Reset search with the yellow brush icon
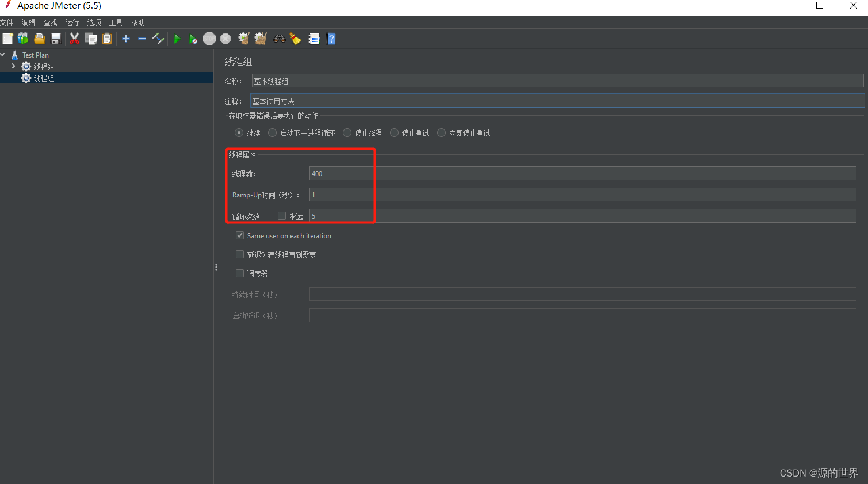Screen dimensions: 868x484 [x=295, y=39]
